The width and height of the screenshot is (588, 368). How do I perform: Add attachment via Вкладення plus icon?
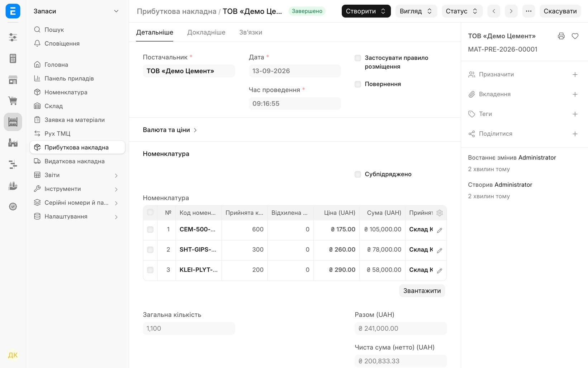[575, 94]
